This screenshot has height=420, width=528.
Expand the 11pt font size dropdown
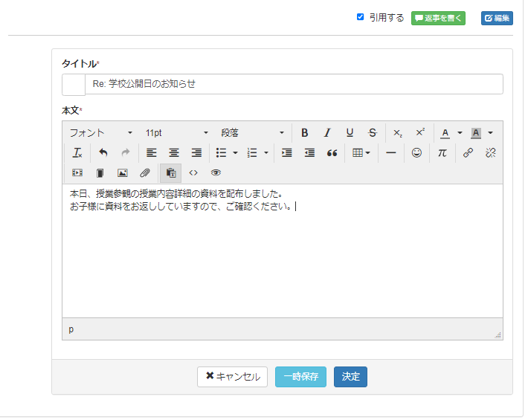coord(177,133)
